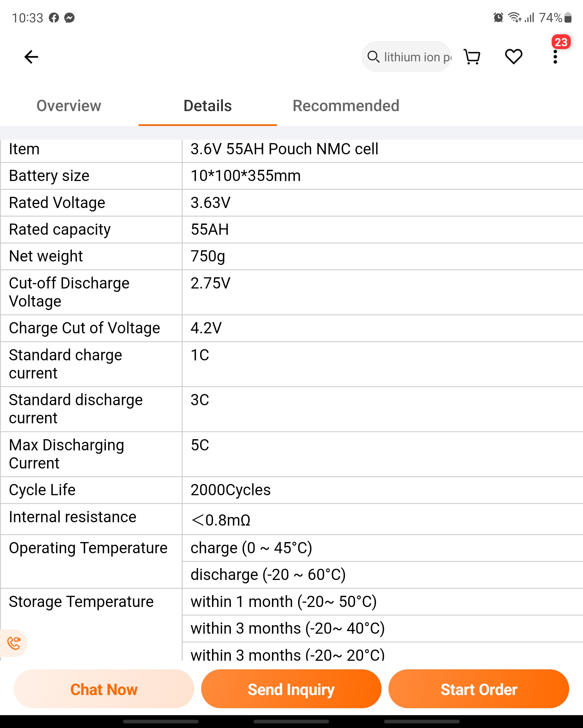Tap the back arrow icon
This screenshot has height=728, width=583.
click(x=31, y=57)
